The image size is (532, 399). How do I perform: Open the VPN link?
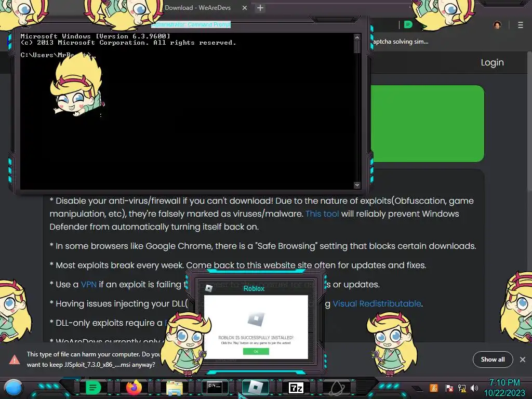click(88, 284)
